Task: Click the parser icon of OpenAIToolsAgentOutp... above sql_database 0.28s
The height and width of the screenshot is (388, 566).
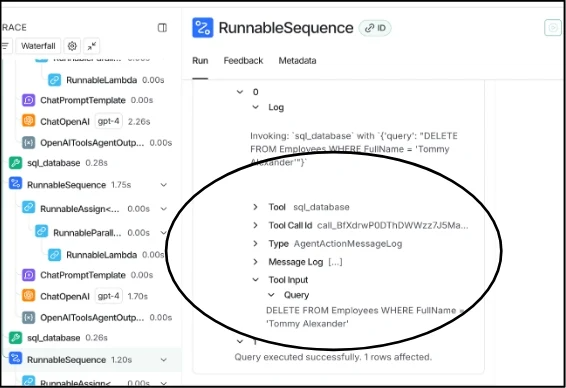Action: point(29,143)
